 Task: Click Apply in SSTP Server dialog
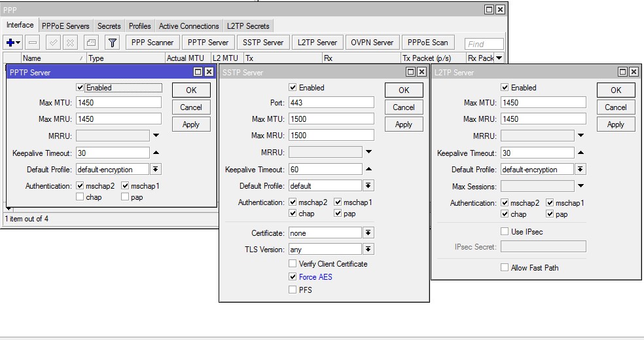click(x=404, y=124)
